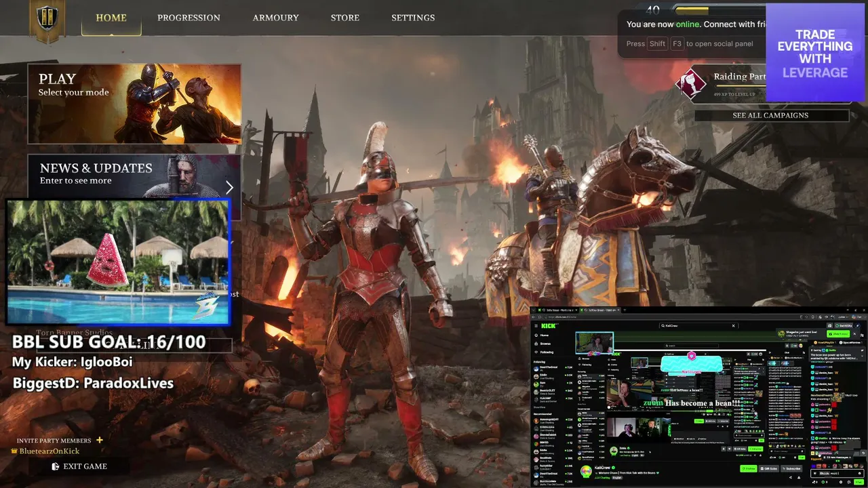Open the SETTINGS tab
Viewport: 868px width, 488px height.
point(413,18)
